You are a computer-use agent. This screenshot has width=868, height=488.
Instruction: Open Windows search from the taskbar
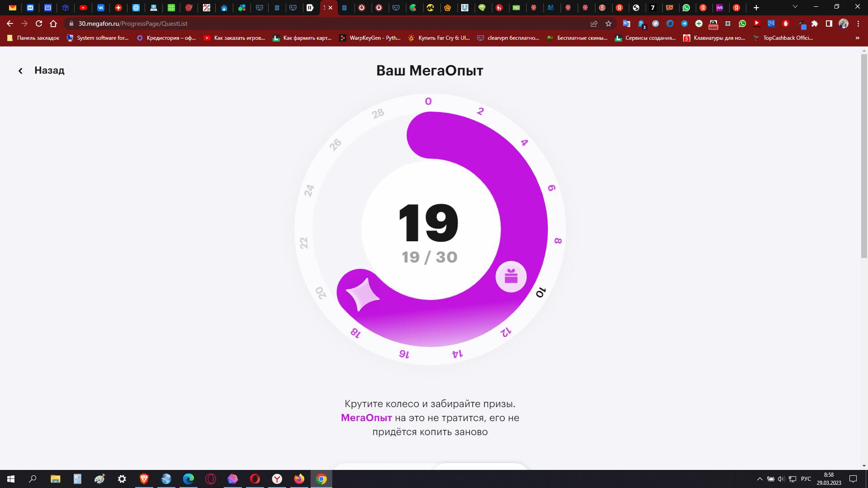pyautogui.click(x=33, y=479)
